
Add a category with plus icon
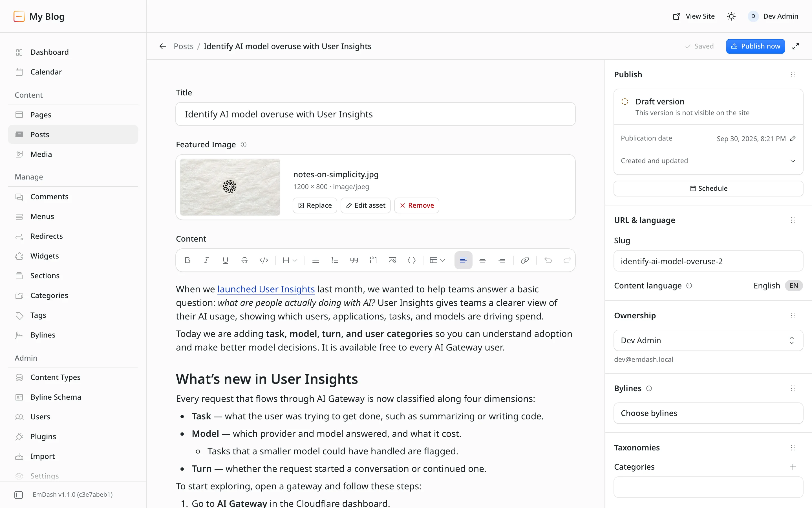[793, 467]
